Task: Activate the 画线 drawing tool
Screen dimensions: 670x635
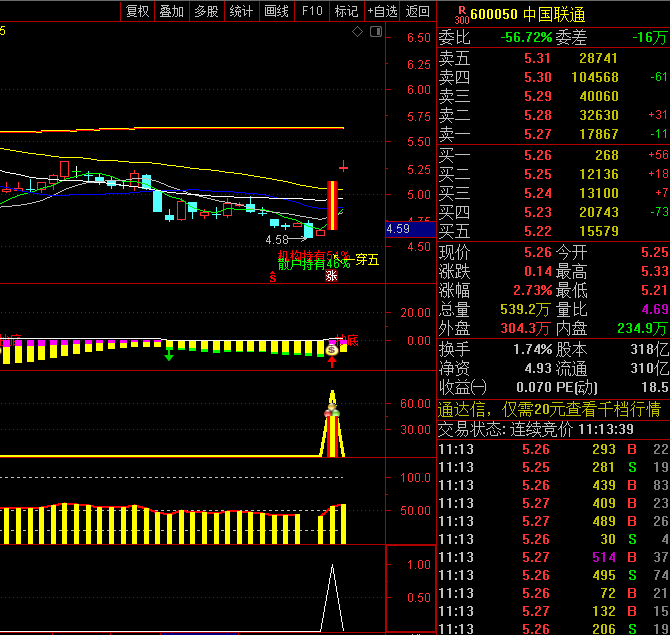Action: coord(276,11)
